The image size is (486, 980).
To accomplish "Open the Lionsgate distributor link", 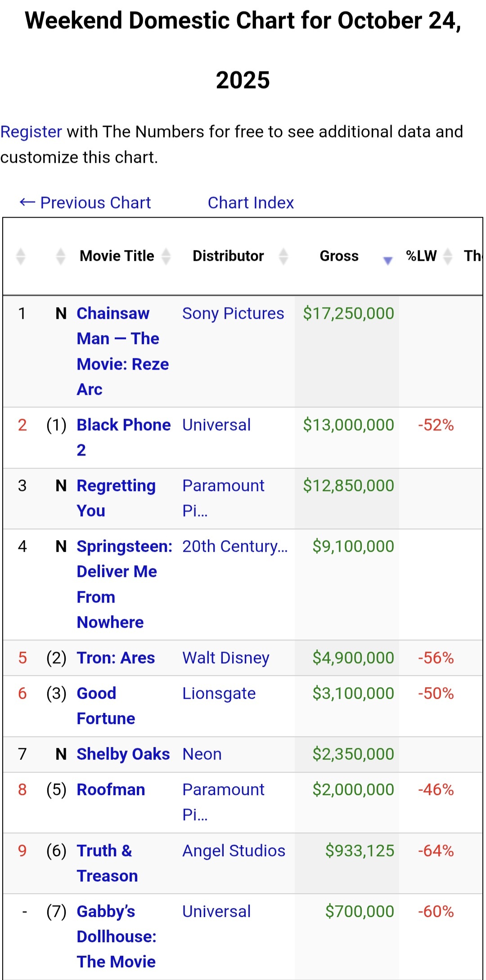I will 219,694.
